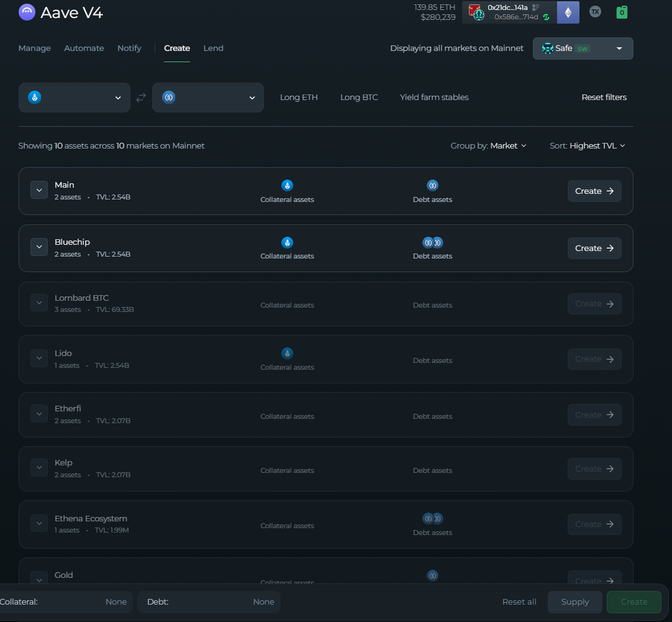The height and width of the screenshot is (622, 672).
Task: Apply the Long ETH quick filter
Action: pyautogui.click(x=299, y=98)
